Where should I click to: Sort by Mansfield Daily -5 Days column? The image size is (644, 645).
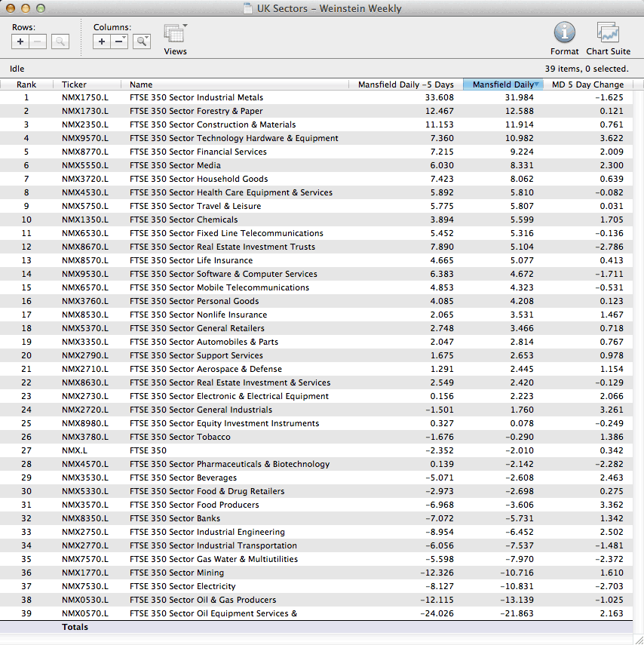point(406,84)
